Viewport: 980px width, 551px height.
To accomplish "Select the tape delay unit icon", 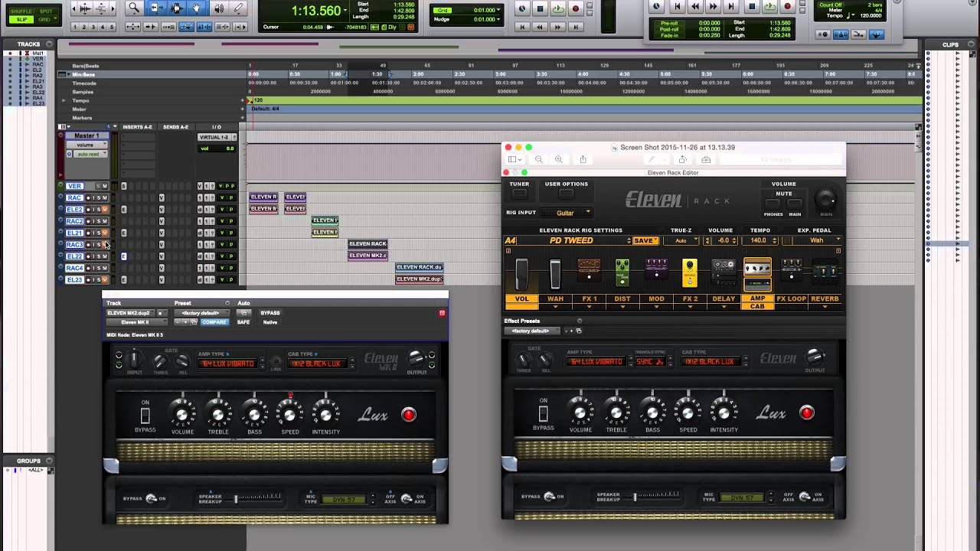I will [x=724, y=272].
